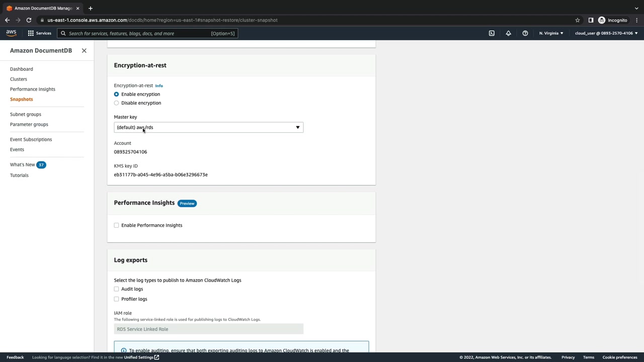This screenshot has width=644, height=362.
Task: Close the Amazon DocumentDB sidebar
Action: (84, 50)
